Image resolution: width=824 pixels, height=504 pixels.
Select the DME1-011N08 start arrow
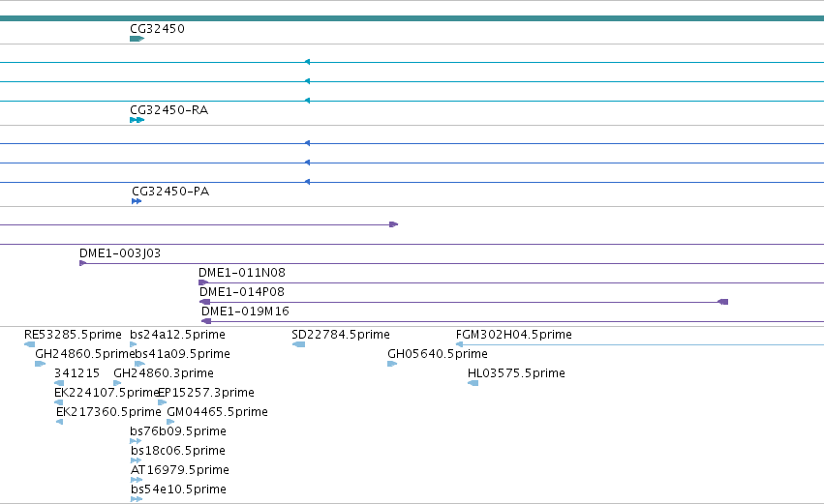[x=203, y=282]
